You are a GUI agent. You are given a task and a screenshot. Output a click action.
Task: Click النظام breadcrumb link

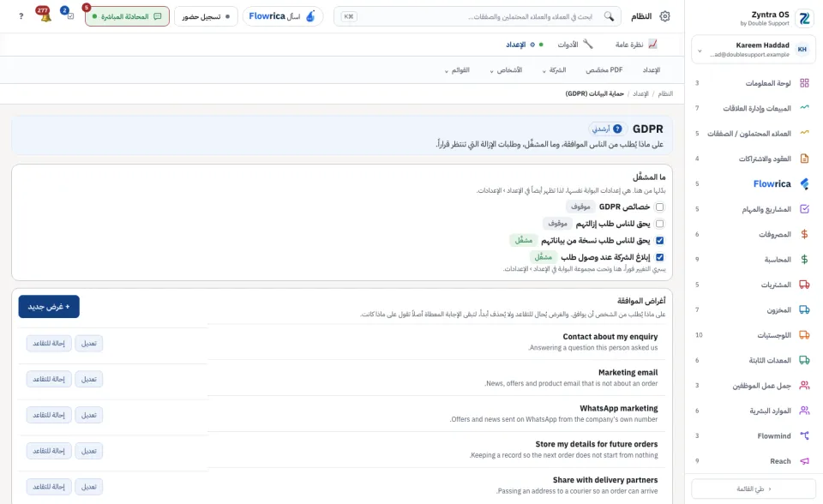[x=665, y=93]
